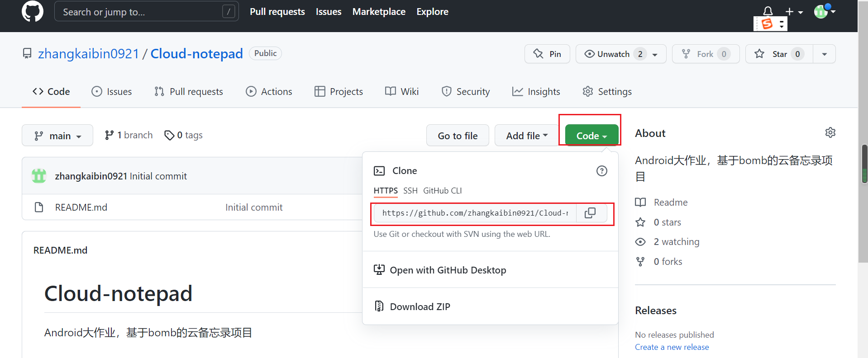Image resolution: width=868 pixels, height=358 pixels.
Task: Click Go to file
Action: [458, 136]
